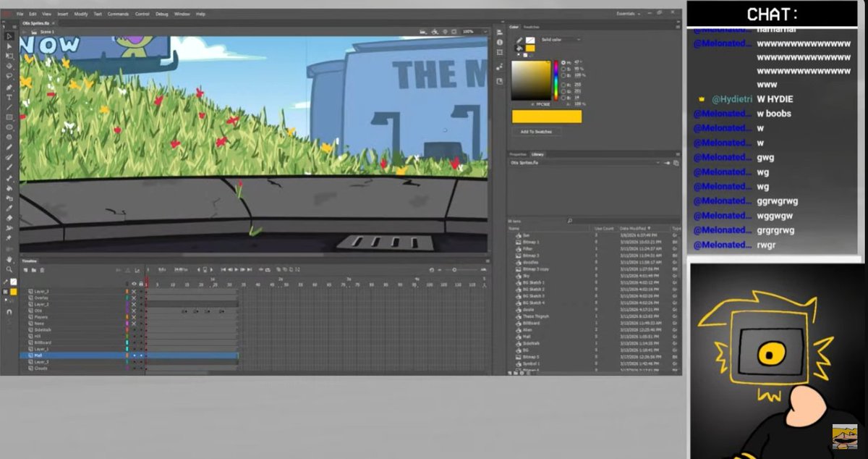Select the Free Transform tool
The width and height of the screenshot is (868, 459).
tap(9, 56)
